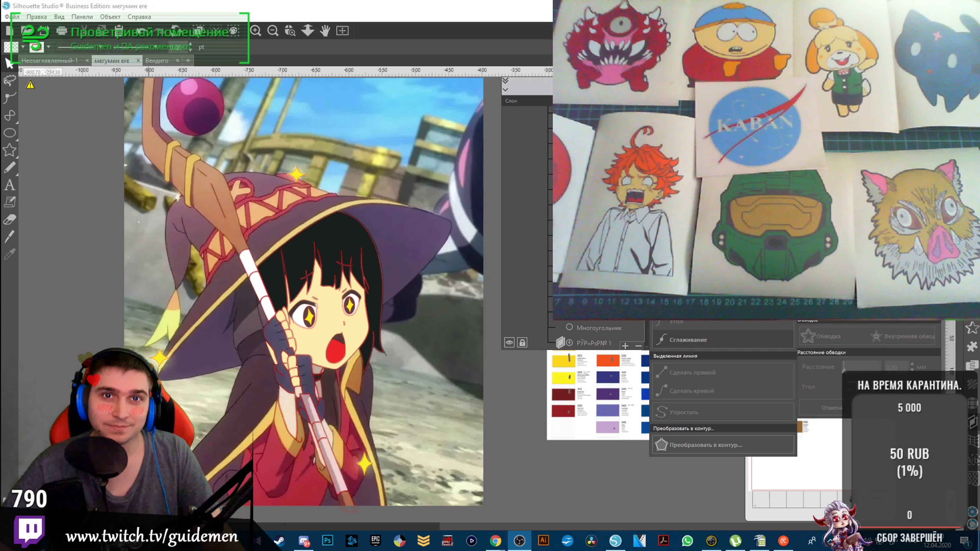The height and width of the screenshot is (551, 980).
Task: Open Photoshop from the taskbar
Action: (327, 540)
